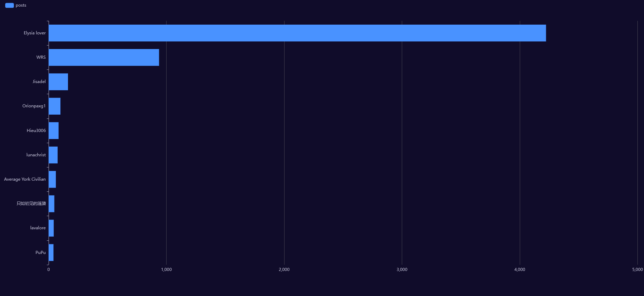The height and width of the screenshot is (296, 644).
Task: Click the Orionpaxg1 bar
Action: tap(54, 106)
